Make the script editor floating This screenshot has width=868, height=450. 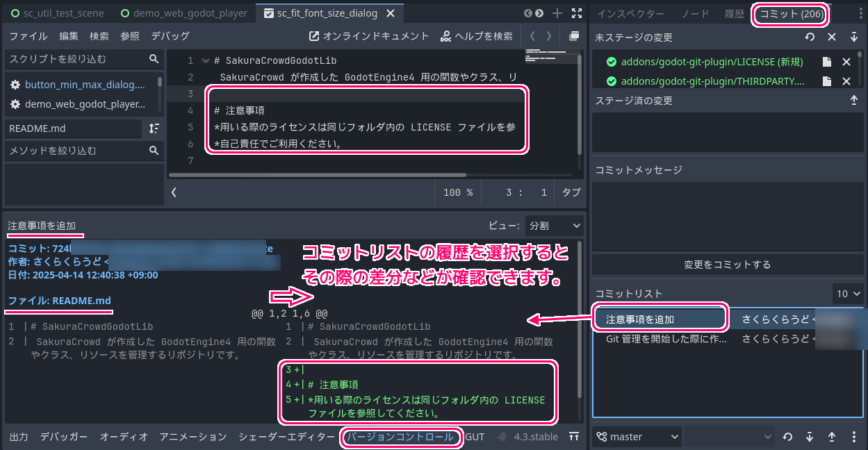(574, 36)
